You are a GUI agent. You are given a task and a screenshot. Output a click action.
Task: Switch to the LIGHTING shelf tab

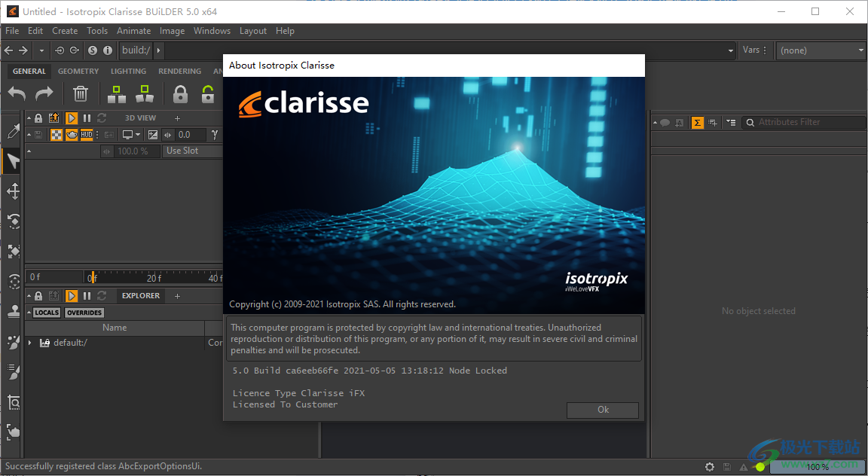pyautogui.click(x=128, y=72)
